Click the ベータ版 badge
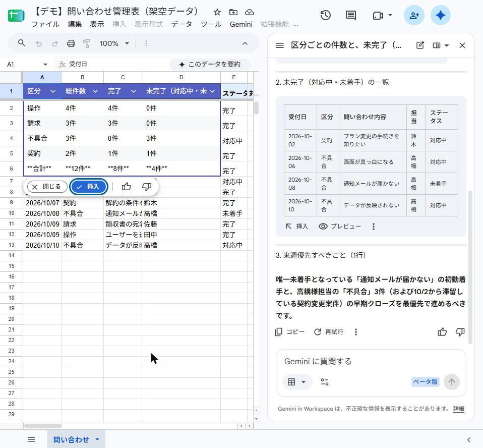This screenshot has width=483, height=448. pyautogui.click(x=425, y=382)
